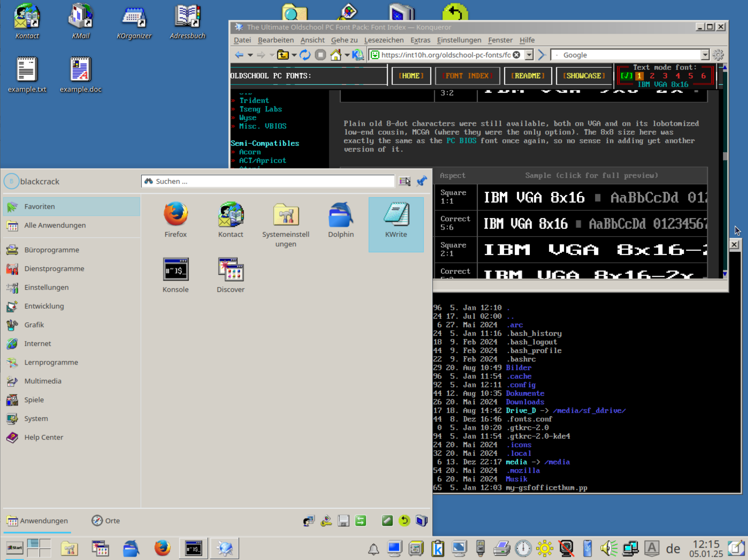Open KOrganizer desktop shortcut
The height and width of the screenshot is (560, 748).
click(134, 21)
